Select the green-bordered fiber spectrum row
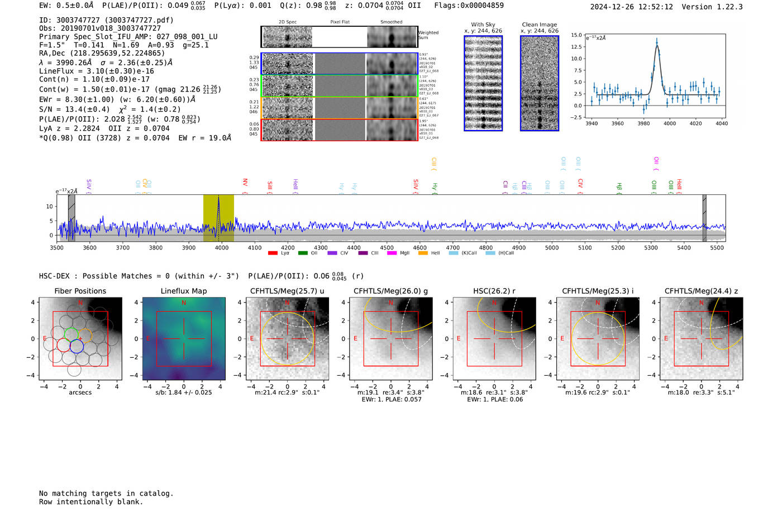 coord(340,86)
